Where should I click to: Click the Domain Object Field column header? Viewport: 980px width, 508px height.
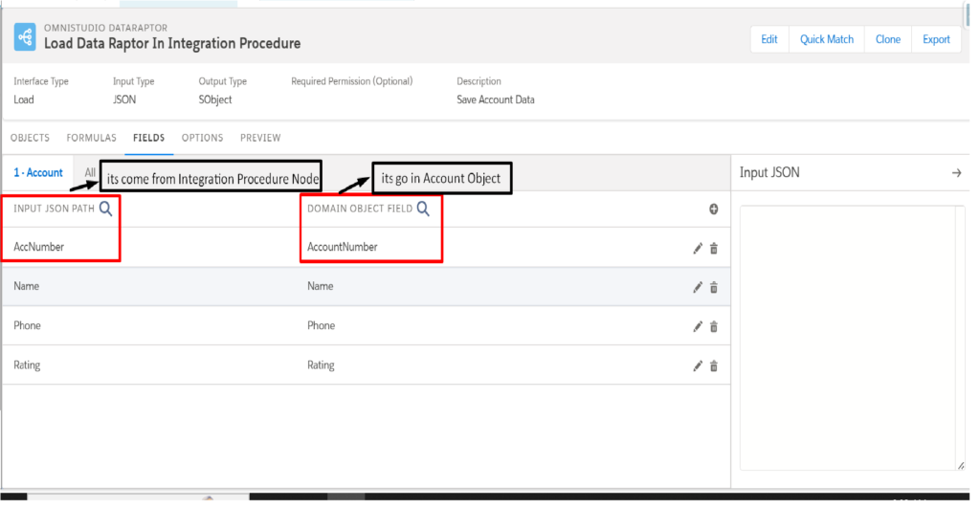[x=360, y=209]
